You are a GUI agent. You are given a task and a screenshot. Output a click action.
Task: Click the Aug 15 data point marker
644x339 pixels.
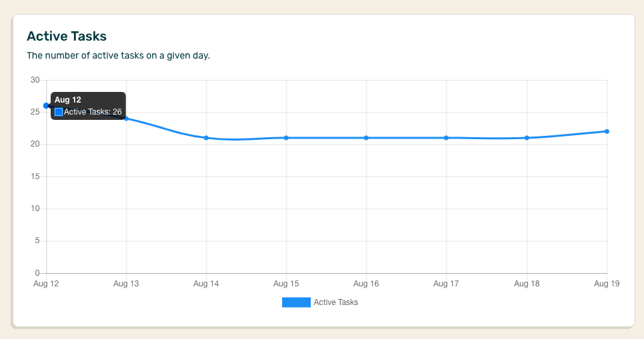coord(286,138)
